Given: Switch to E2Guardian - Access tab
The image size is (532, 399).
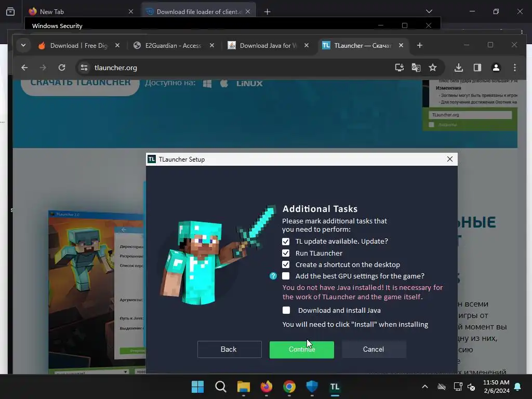Looking at the screenshot, I should point(173,46).
